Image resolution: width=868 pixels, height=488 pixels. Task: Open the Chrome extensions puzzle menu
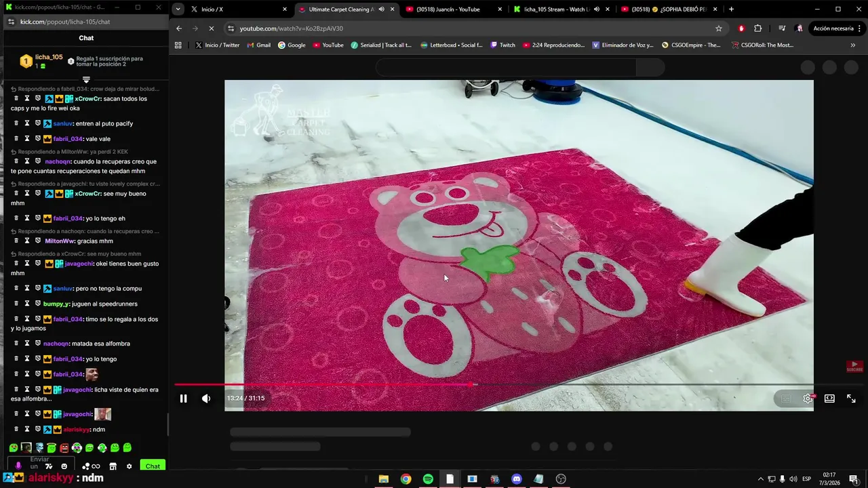tap(758, 28)
